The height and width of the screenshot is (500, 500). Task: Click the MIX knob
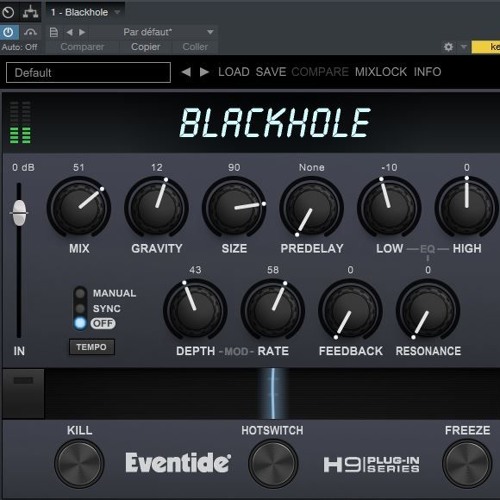pos(79,207)
